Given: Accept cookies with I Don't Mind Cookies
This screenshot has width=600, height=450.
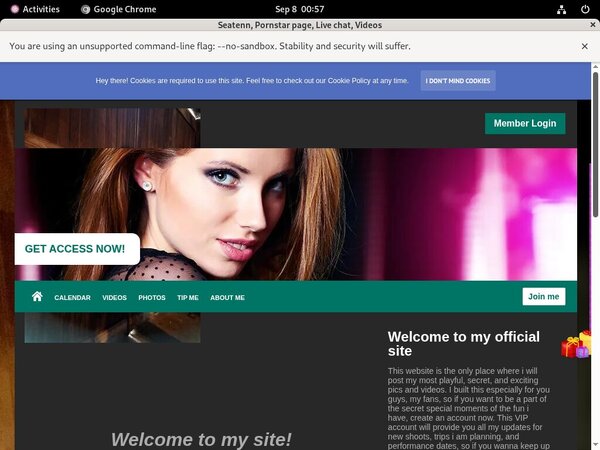Looking at the screenshot, I should [458, 81].
